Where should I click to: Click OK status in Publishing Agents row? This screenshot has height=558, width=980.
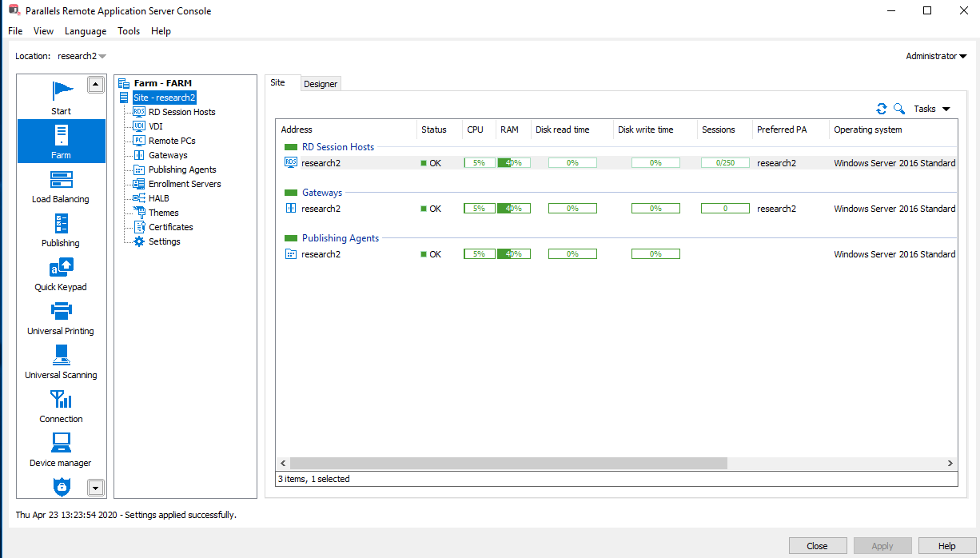[x=431, y=254]
